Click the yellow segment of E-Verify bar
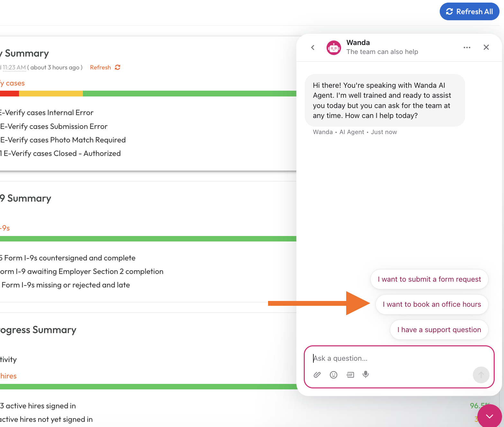Viewport: 504px width, 427px height. pyautogui.click(x=51, y=94)
